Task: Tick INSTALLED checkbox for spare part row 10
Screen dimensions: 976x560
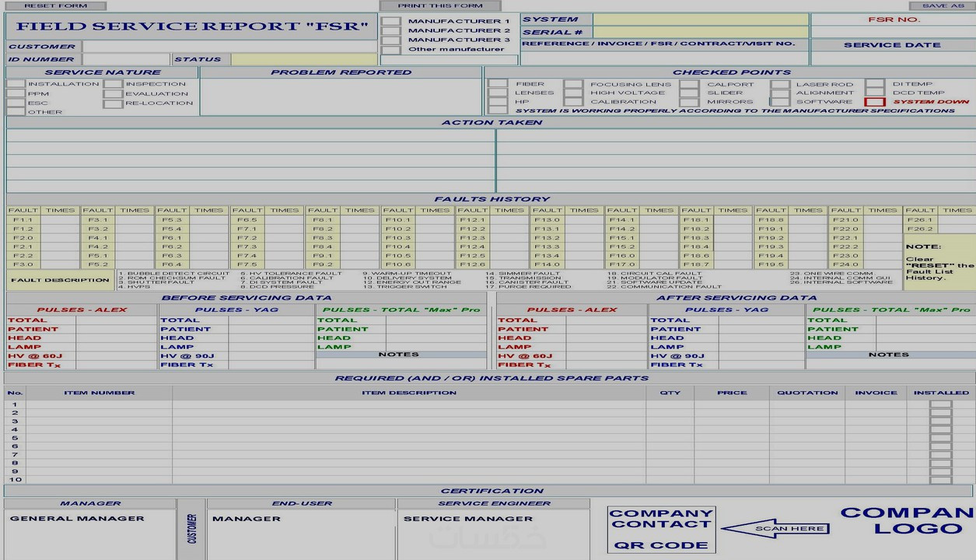Action: [941, 480]
